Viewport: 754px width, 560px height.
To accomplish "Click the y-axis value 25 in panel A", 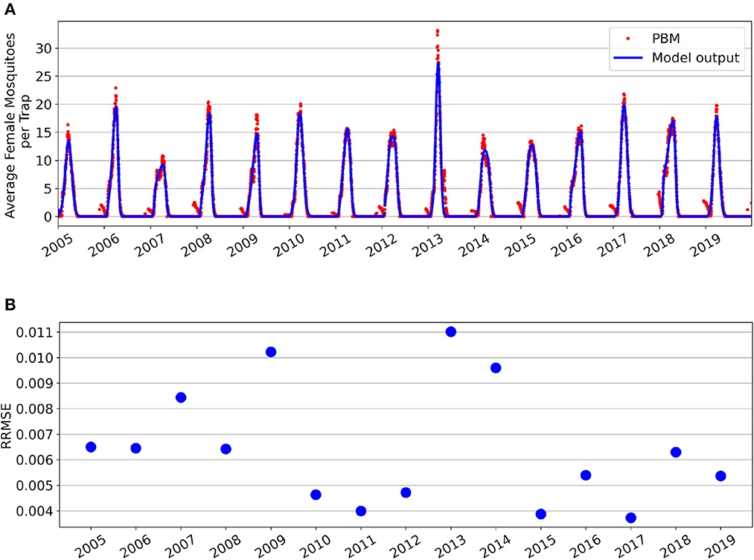I will point(43,77).
